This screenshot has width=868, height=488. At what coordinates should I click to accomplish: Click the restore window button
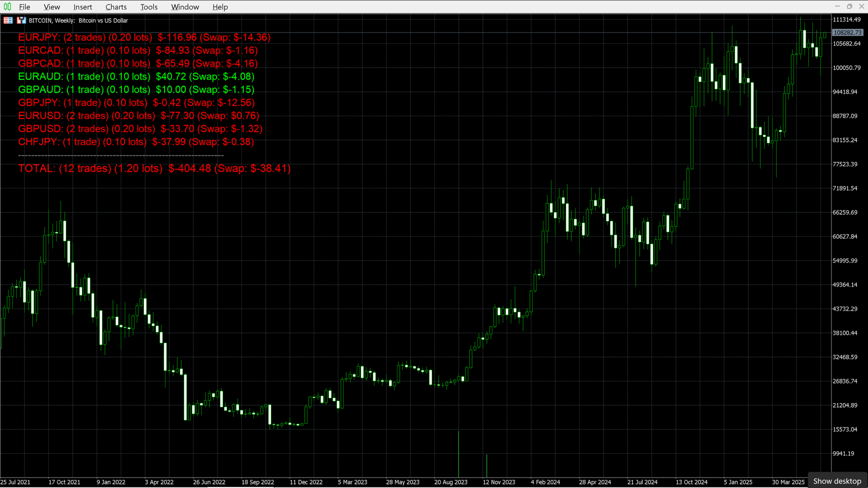850,6
